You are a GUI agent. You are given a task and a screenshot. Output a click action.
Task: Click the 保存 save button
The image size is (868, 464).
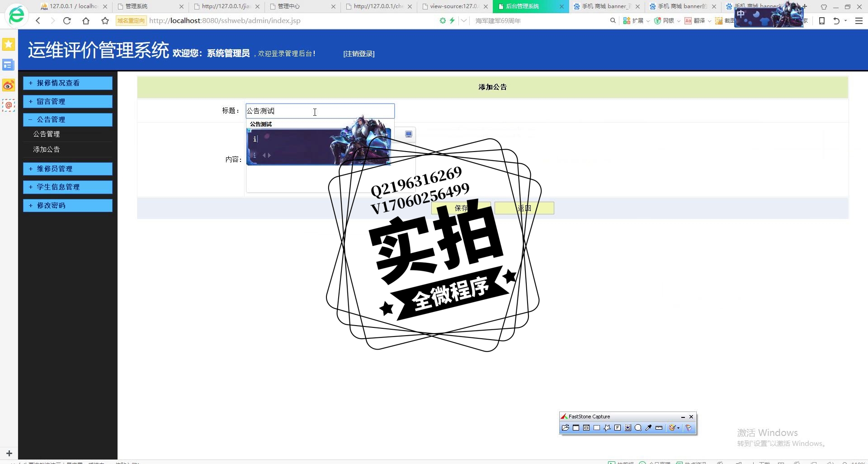[x=461, y=208]
